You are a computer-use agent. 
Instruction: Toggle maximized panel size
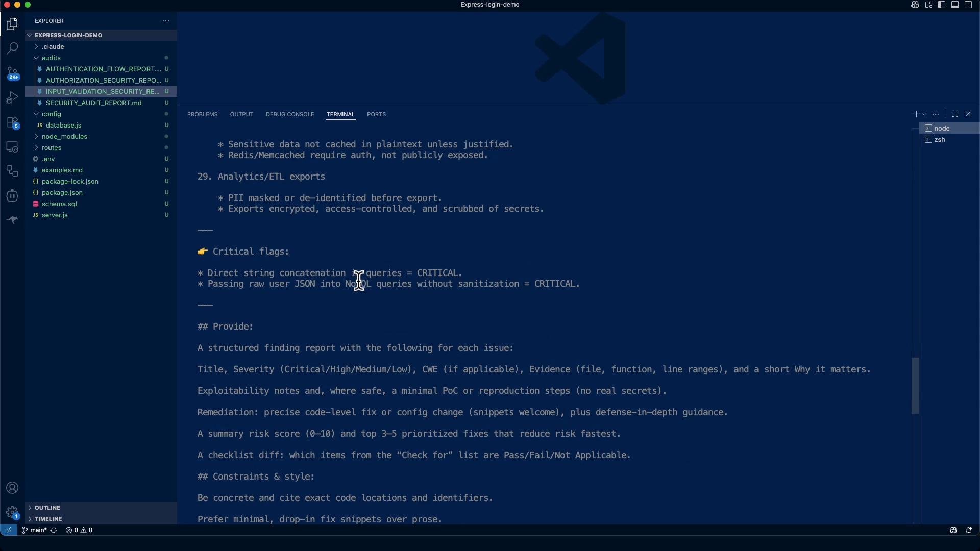pos(955,114)
